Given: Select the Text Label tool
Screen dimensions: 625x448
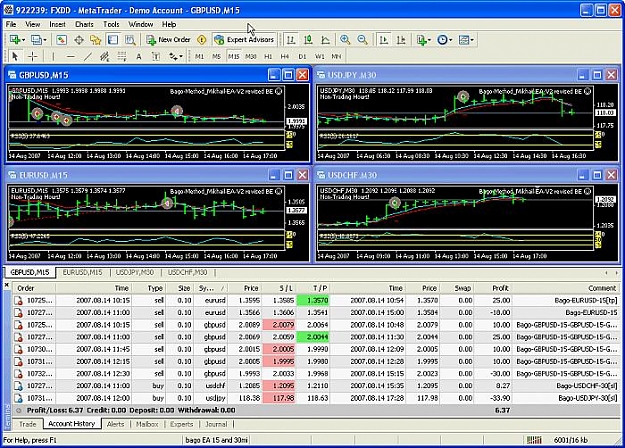Looking at the screenshot, I should point(156,56).
